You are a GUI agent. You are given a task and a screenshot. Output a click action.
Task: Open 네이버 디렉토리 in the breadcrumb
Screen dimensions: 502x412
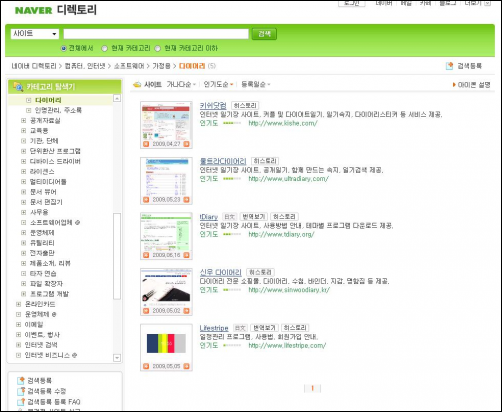[34, 66]
